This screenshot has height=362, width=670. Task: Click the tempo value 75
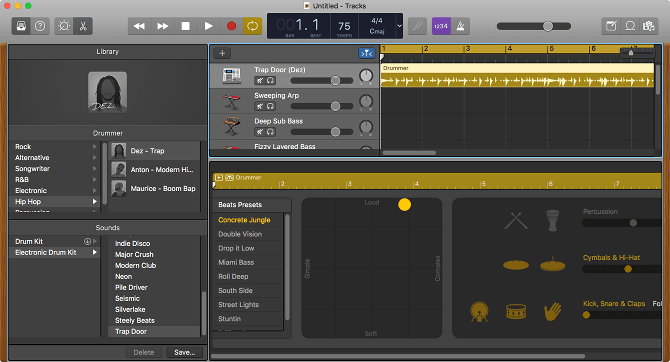point(344,26)
